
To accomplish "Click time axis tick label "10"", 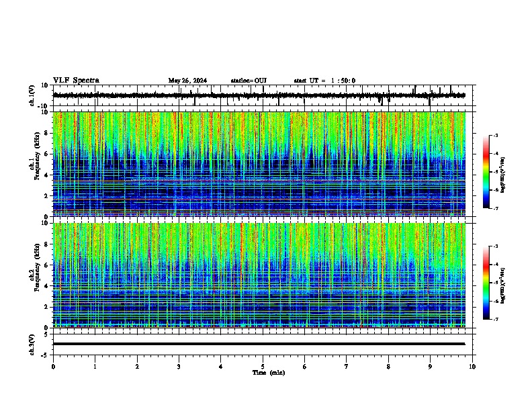I will (x=472, y=367).
